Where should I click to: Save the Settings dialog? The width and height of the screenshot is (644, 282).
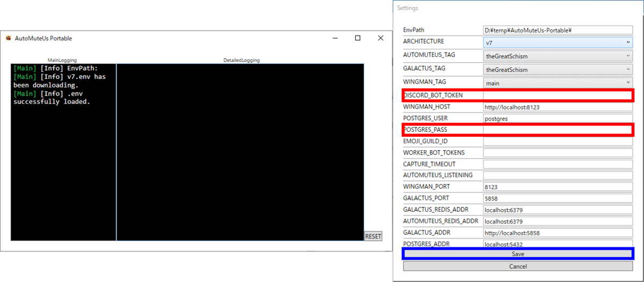(x=518, y=254)
